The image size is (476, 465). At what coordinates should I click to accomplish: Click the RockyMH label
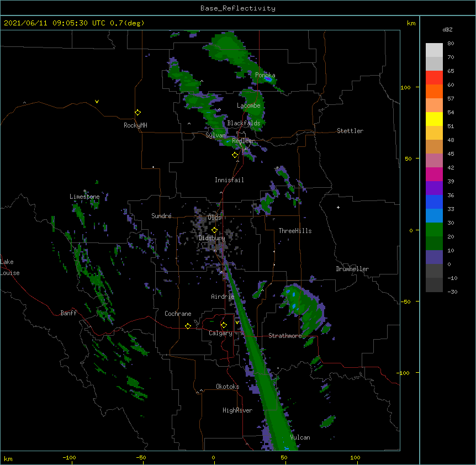(135, 125)
